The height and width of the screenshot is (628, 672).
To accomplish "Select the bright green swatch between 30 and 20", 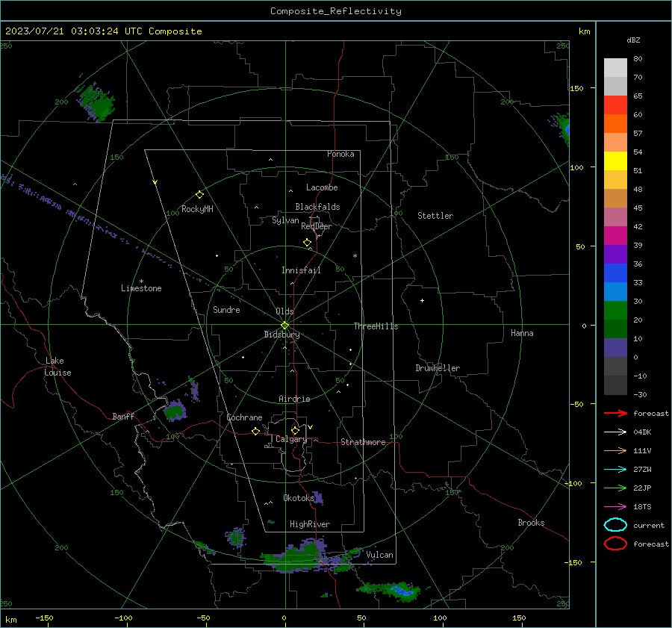I will (615, 310).
